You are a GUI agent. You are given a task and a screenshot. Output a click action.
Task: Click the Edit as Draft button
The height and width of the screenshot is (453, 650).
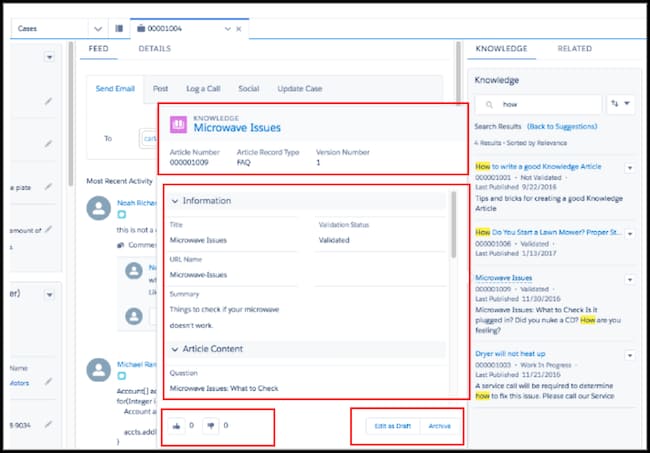click(x=391, y=426)
